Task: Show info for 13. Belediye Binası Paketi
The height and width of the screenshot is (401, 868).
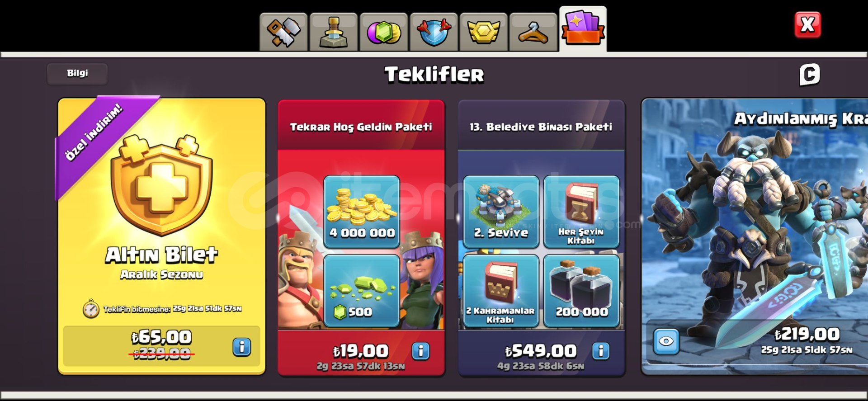Action: (x=601, y=351)
